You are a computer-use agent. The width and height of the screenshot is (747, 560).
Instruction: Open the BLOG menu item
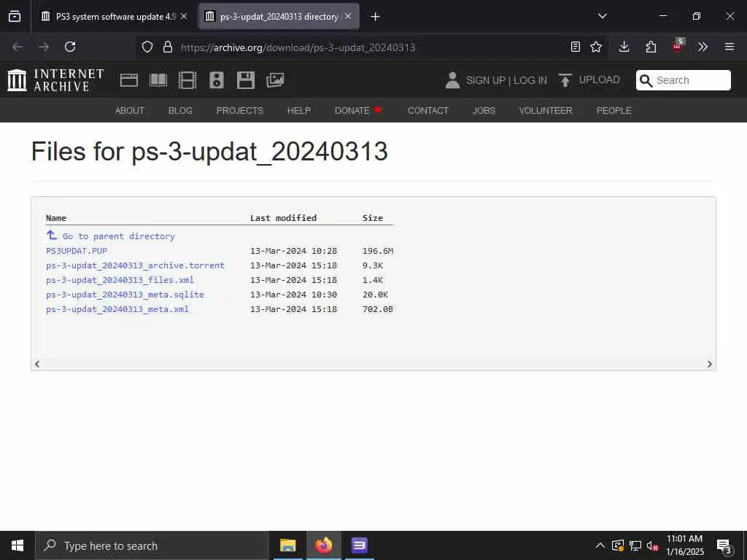[181, 111]
